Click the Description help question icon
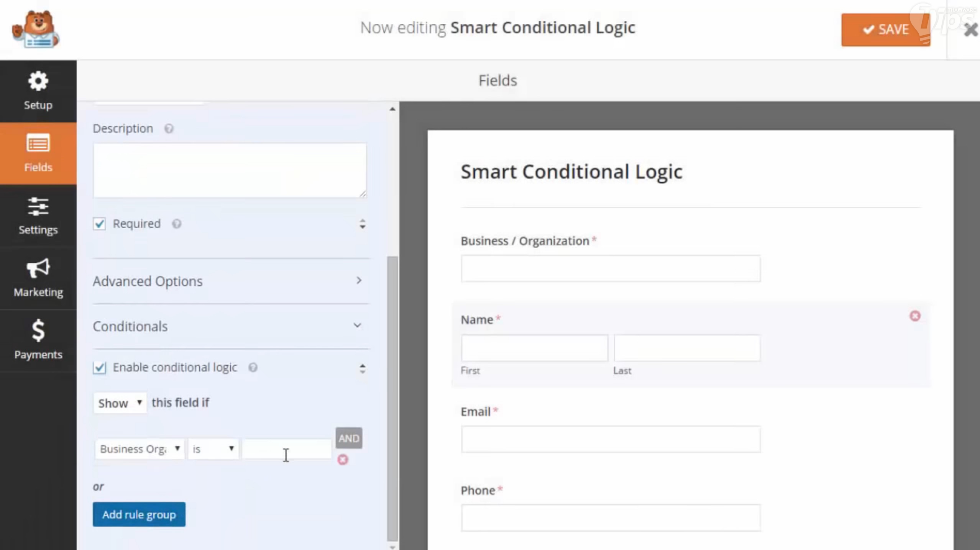Viewport: 980px width, 550px height. pyautogui.click(x=169, y=129)
